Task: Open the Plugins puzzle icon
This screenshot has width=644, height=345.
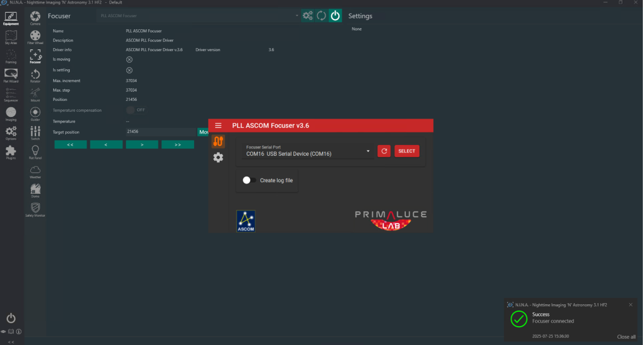Action: (x=11, y=152)
